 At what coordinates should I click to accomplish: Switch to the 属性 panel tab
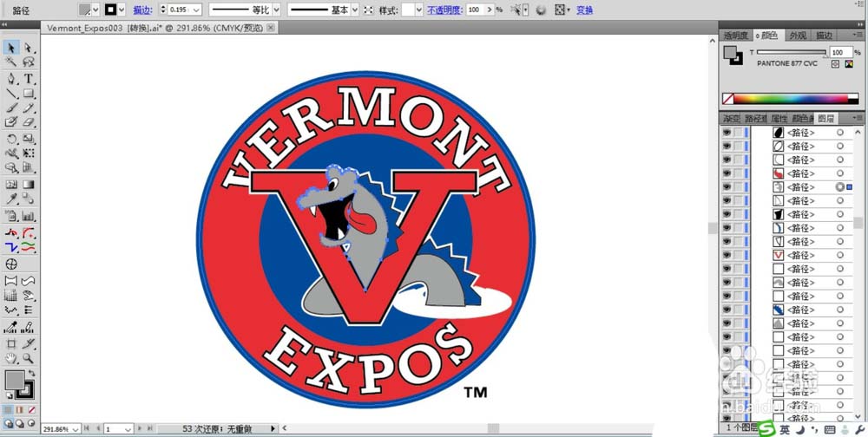(x=779, y=119)
